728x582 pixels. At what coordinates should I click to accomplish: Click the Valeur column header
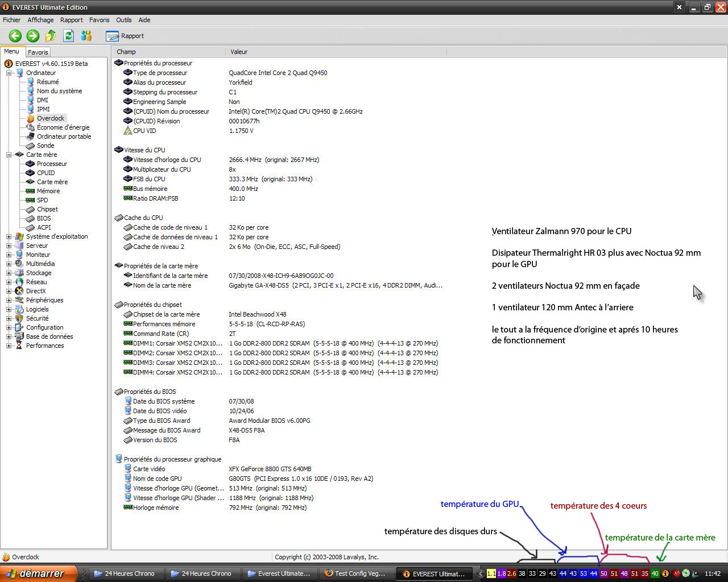point(336,52)
